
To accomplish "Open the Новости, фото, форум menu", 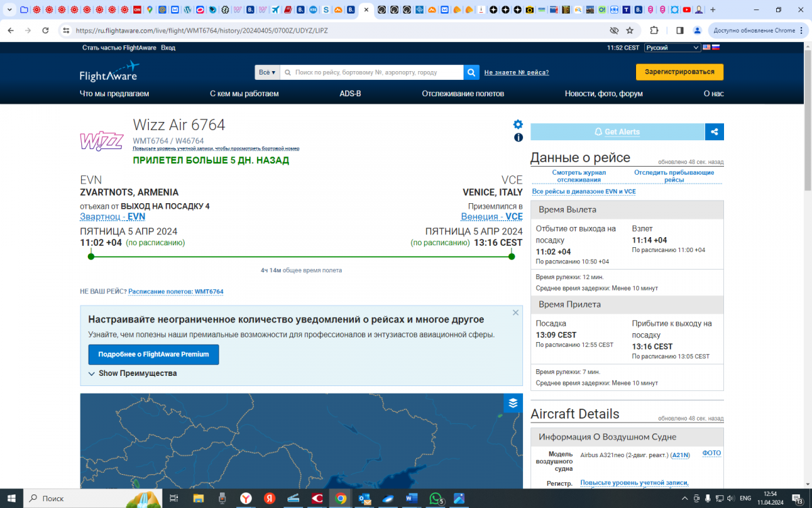I will (x=604, y=93).
